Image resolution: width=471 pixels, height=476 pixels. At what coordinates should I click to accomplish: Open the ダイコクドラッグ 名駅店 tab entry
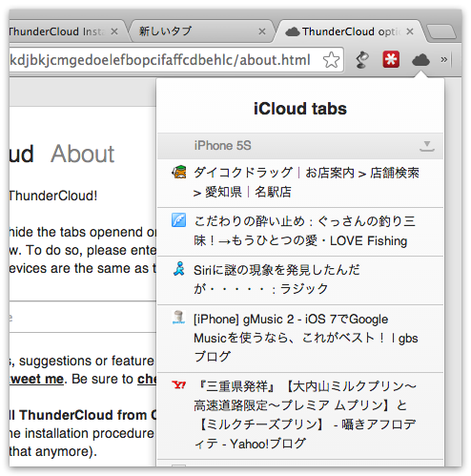pyautogui.click(x=300, y=183)
